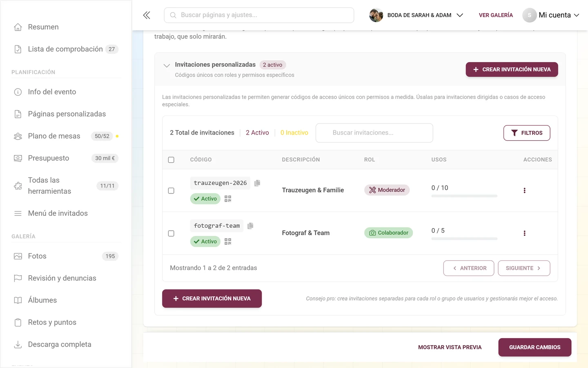Click Mostrar vista previa

(x=450, y=347)
